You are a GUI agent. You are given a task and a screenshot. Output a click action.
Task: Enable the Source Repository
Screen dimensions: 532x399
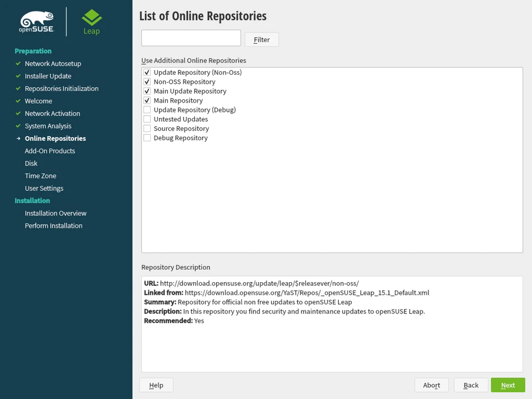pos(147,128)
